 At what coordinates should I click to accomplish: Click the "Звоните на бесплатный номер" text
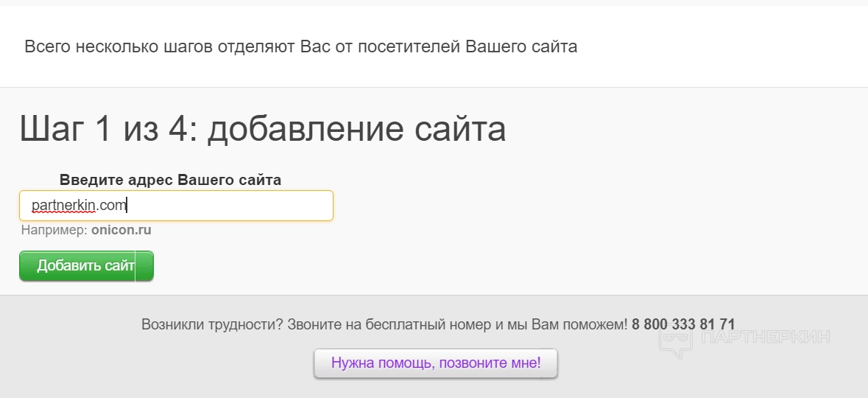[x=383, y=324]
